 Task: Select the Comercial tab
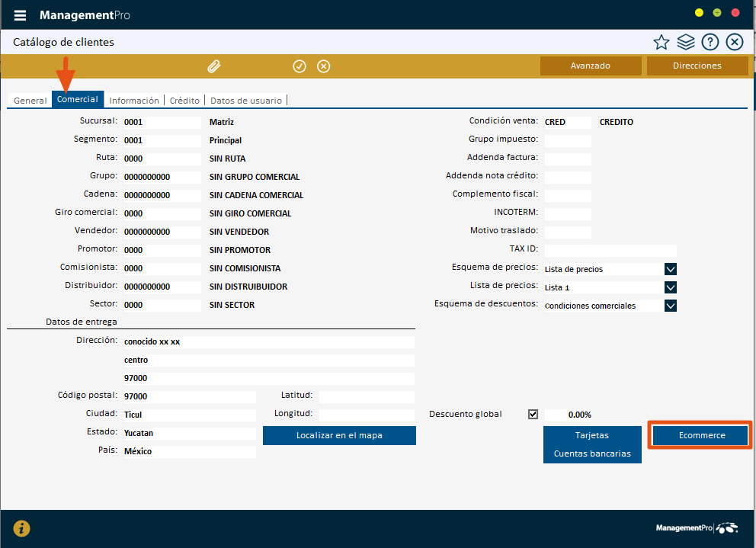78,99
